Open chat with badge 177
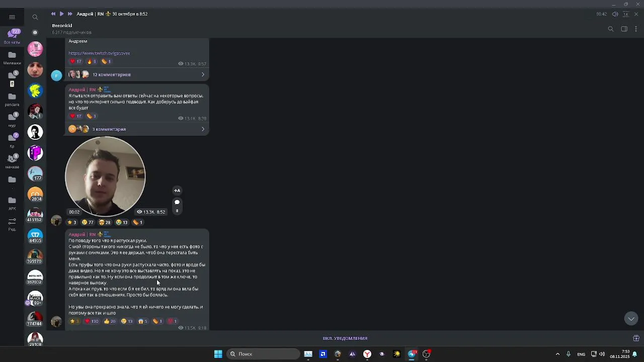The width and height of the screenshot is (644, 362). (35, 174)
